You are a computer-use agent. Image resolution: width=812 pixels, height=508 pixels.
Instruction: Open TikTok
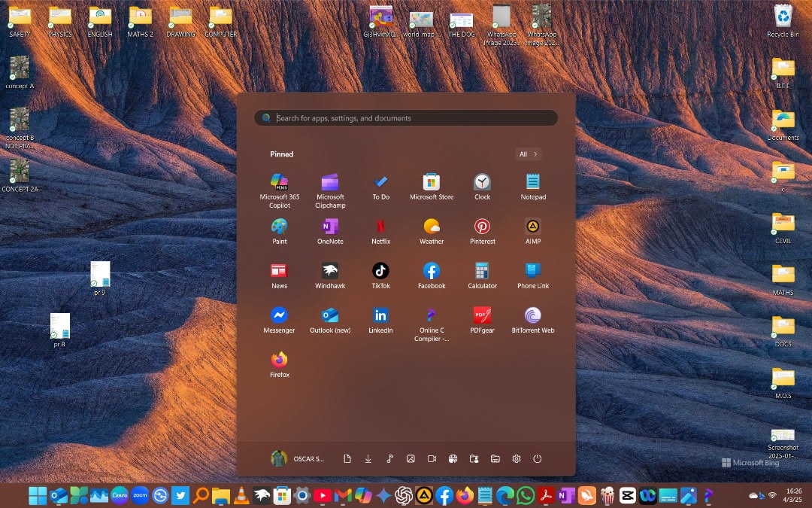tap(380, 275)
